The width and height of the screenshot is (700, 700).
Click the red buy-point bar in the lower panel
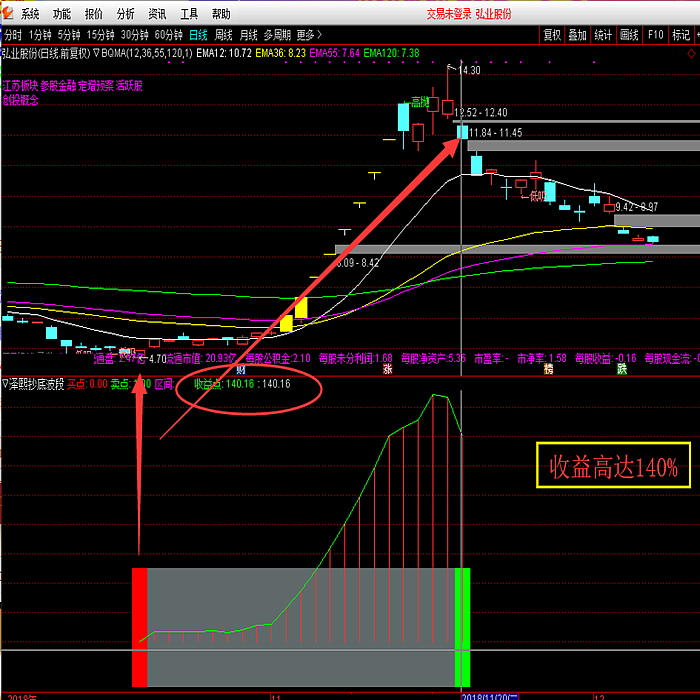[x=139, y=627]
